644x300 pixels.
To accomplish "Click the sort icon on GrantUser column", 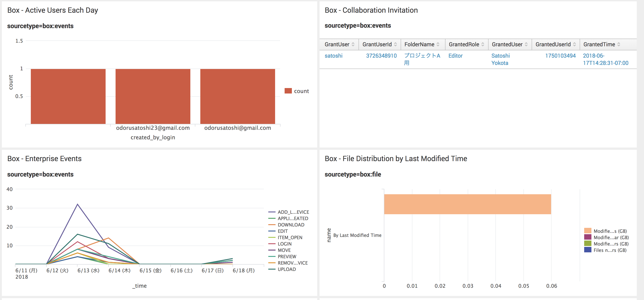I will 353,44.
